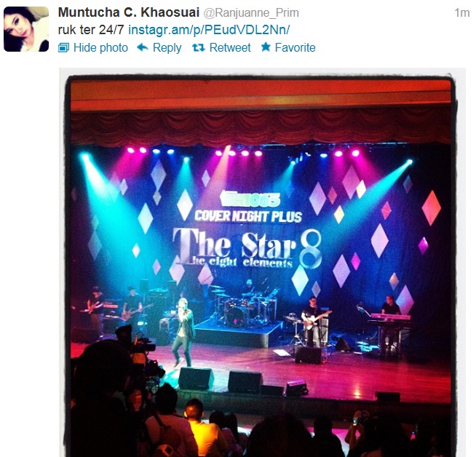Select the Reply text link
The width and height of the screenshot is (476, 457).
pyautogui.click(x=167, y=47)
